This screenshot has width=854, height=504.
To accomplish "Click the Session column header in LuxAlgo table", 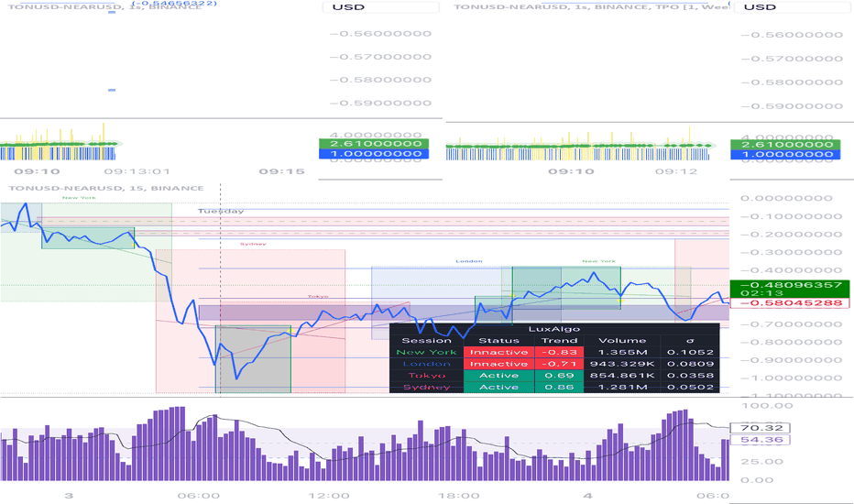I will (426, 341).
